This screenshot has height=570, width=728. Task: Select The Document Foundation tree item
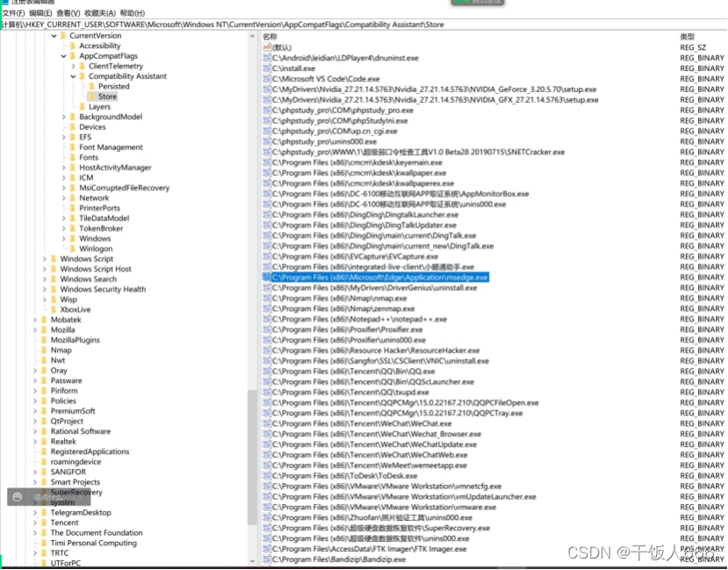coord(97,533)
